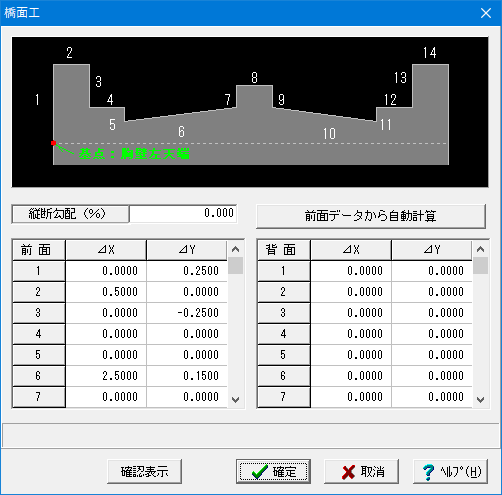
Task: Click 前面データから自動計算 button
Action: (371, 216)
